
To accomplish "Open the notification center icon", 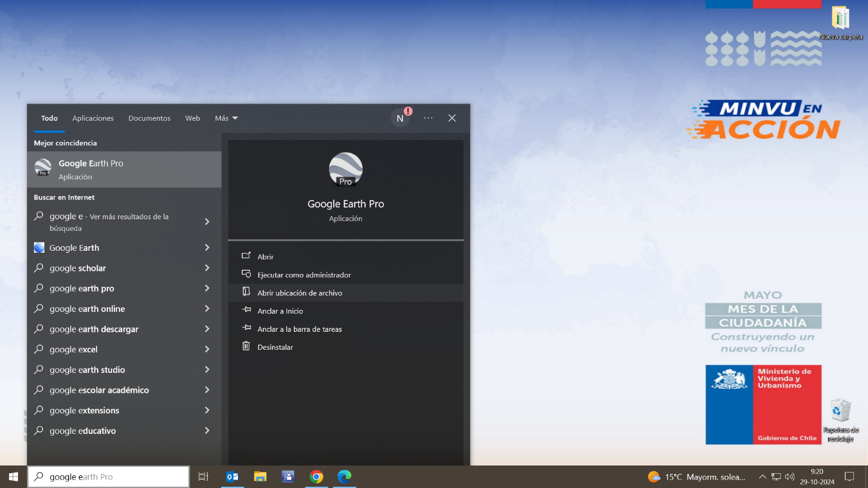I will click(849, 477).
